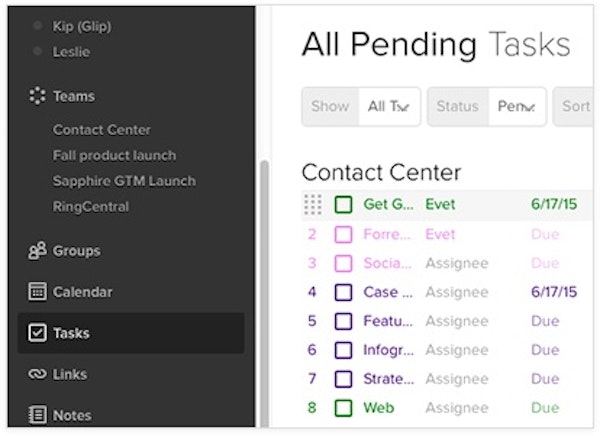The width and height of the screenshot is (600, 436).
Task: Open Notes using its notepad icon
Action: point(37,415)
